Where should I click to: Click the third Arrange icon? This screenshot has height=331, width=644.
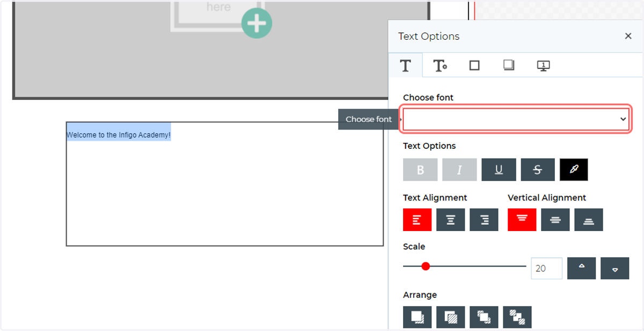484,317
